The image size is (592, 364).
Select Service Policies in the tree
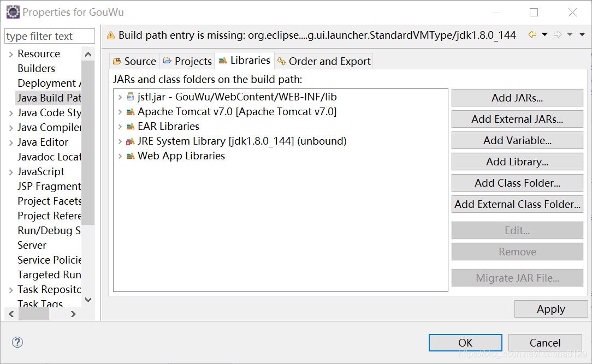[49, 260]
